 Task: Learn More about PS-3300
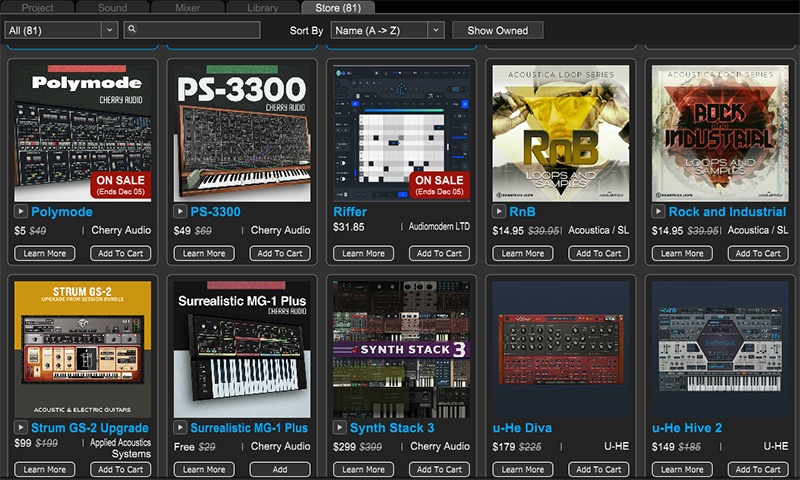[204, 253]
